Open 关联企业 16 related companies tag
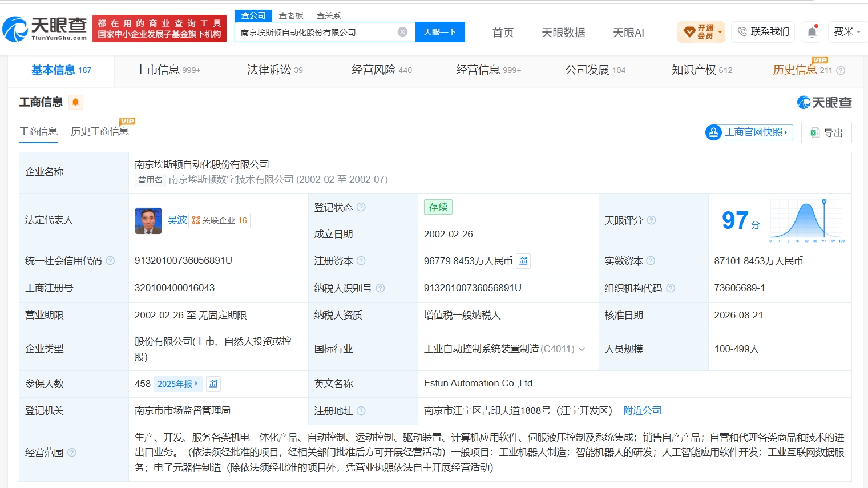 [x=220, y=220]
